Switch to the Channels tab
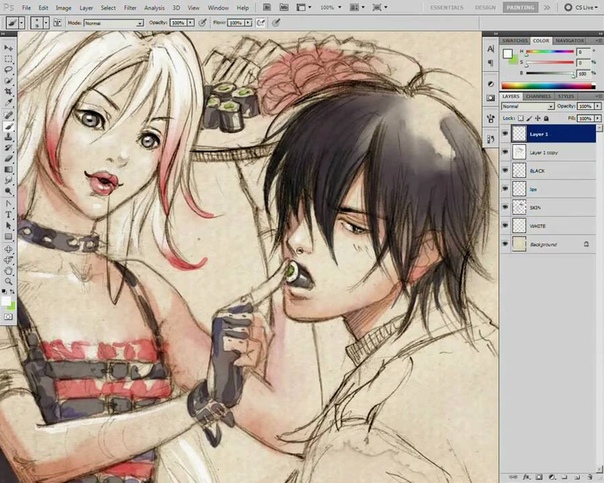This screenshot has width=604, height=483. point(538,96)
